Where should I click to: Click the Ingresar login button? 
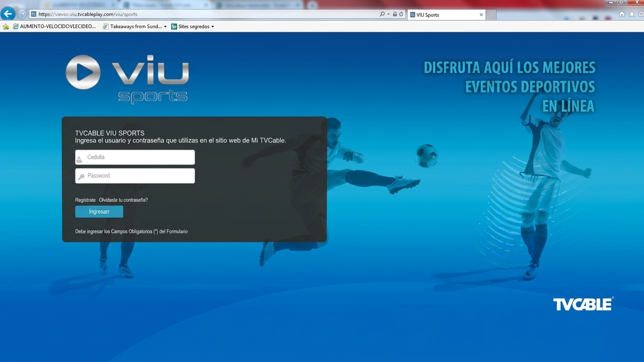[99, 212]
